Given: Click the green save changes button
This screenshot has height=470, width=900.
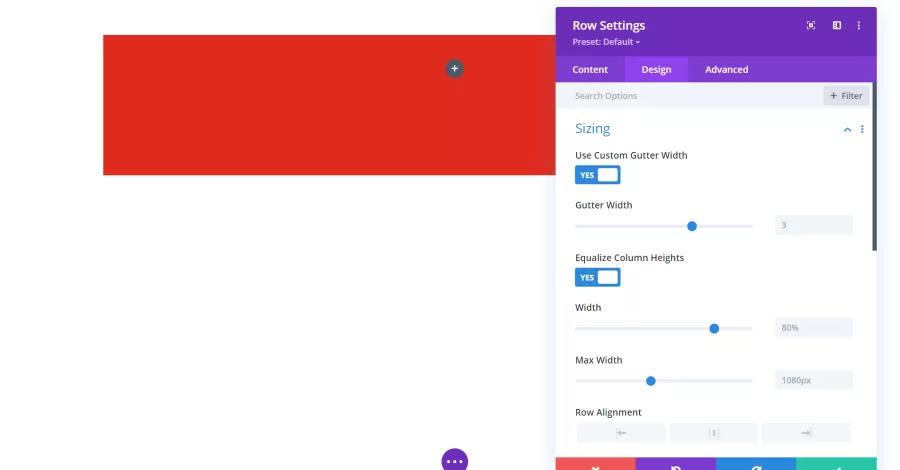Looking at the screenshot, I should 836,464.
